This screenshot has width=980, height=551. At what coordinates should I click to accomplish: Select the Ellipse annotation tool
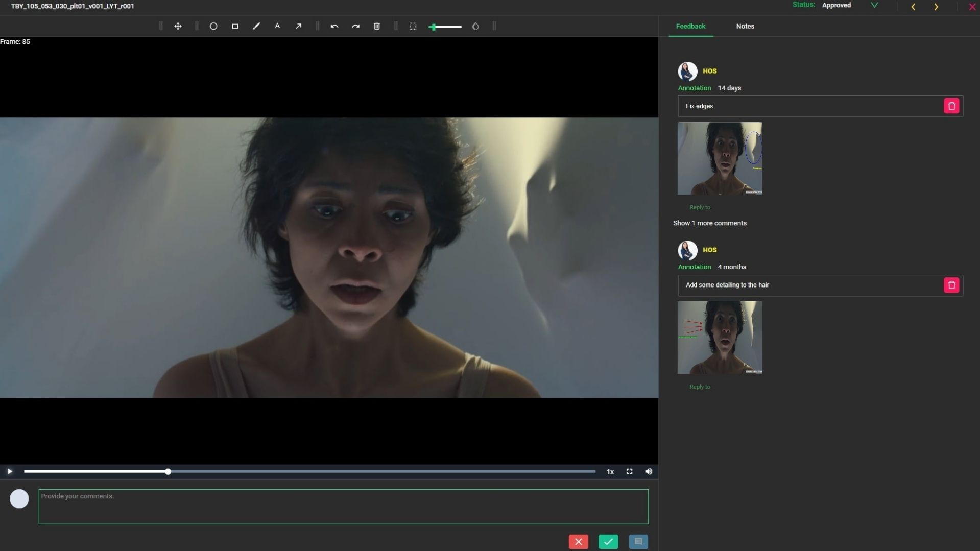213,26
